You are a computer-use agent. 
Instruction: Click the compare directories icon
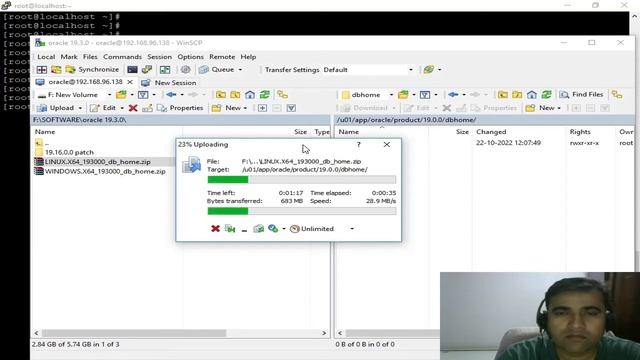(42, 70)
